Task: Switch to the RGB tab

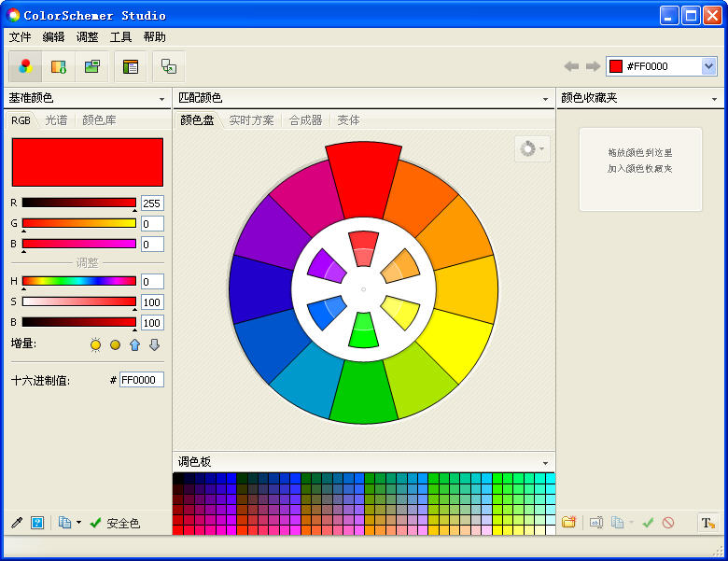Action: point(21,120)
